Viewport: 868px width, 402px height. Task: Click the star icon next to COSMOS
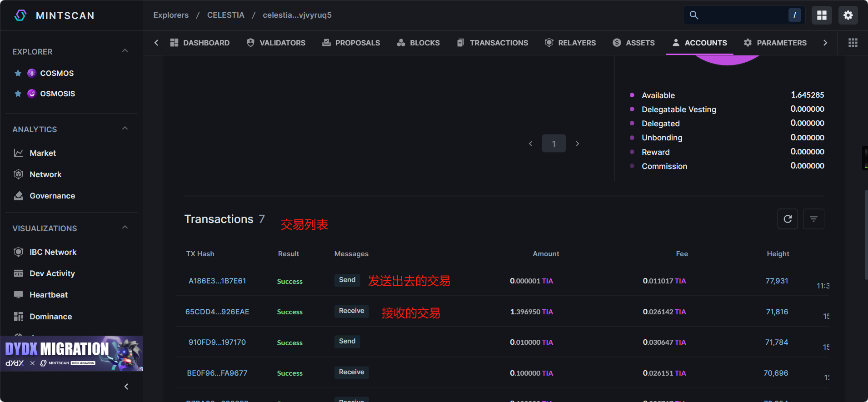(x=18, y=73)
